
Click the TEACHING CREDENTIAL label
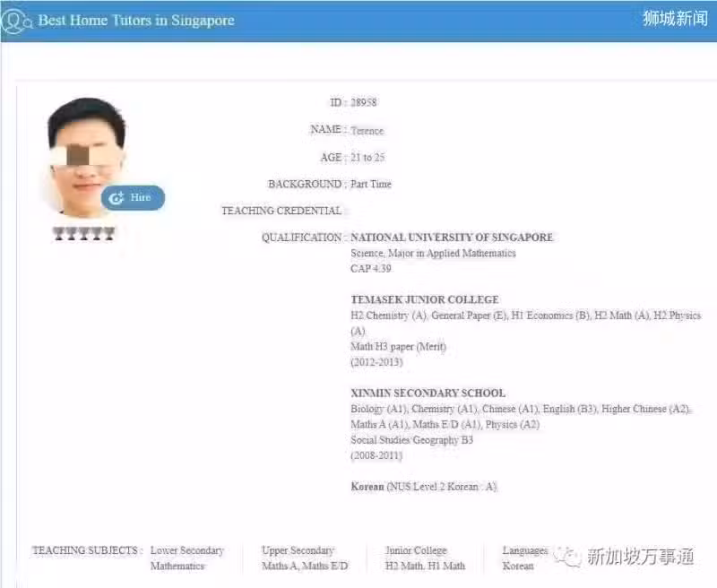point(281,211)
